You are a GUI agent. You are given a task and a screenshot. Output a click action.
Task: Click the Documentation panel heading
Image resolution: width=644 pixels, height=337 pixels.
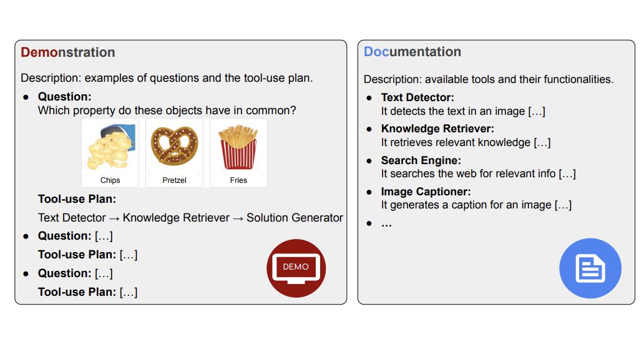(x=412, y=52)
